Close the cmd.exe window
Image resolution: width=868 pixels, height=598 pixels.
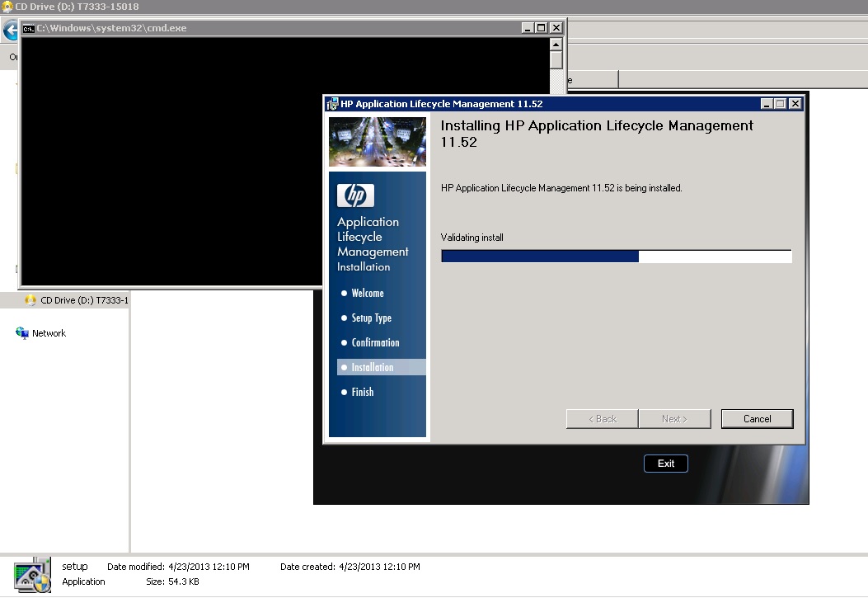point(556,28)
